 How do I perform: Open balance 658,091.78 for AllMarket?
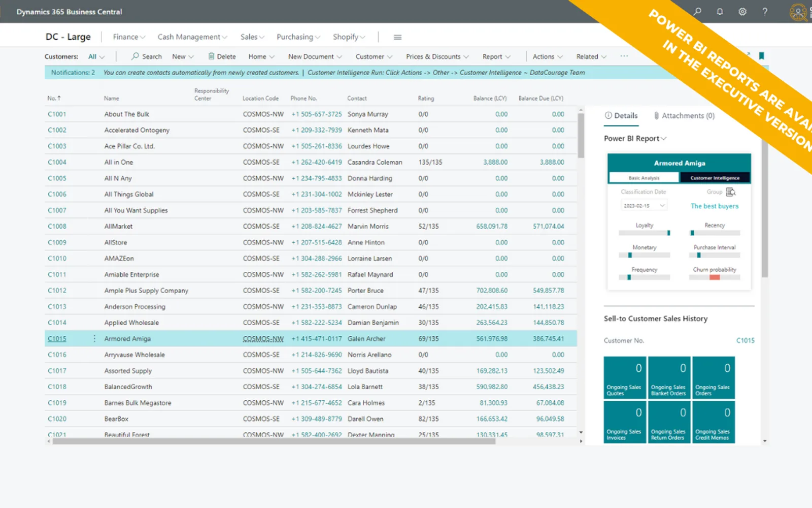coord(492,226)
